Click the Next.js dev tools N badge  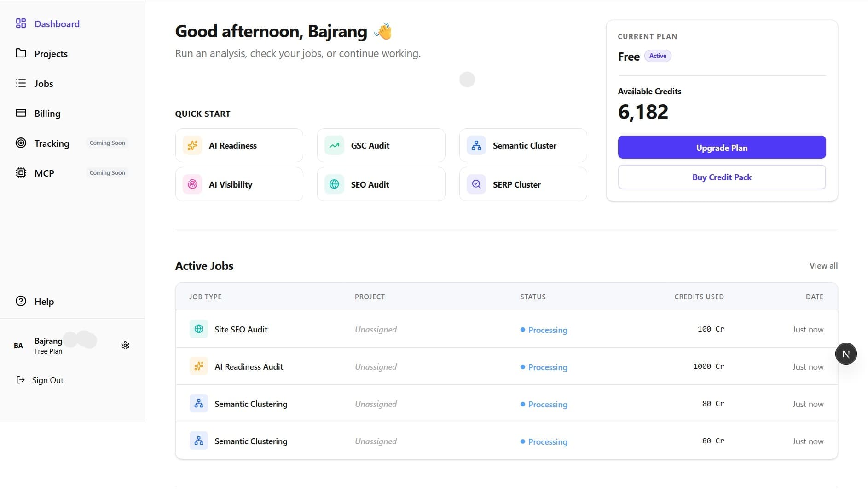[x=846, y=354]
